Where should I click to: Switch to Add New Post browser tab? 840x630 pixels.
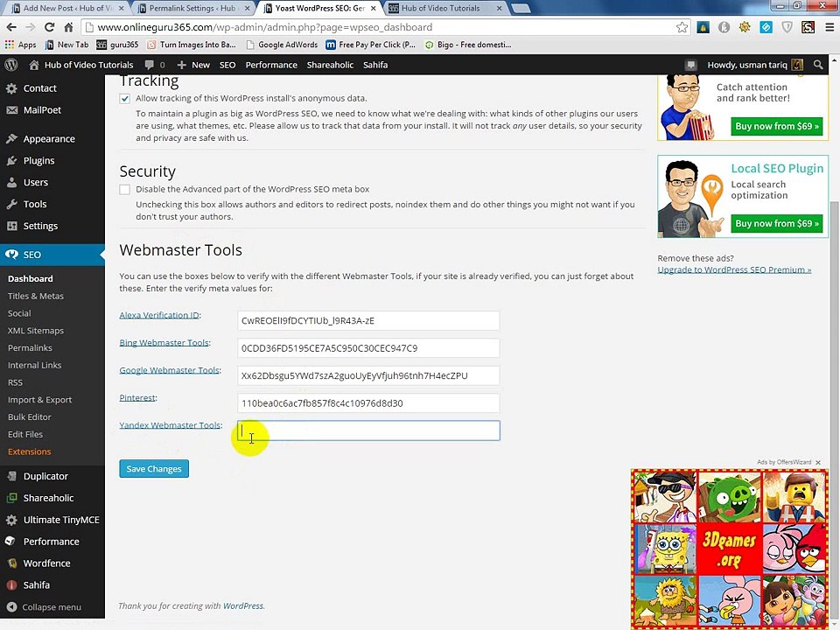click(x=67, y=8)
